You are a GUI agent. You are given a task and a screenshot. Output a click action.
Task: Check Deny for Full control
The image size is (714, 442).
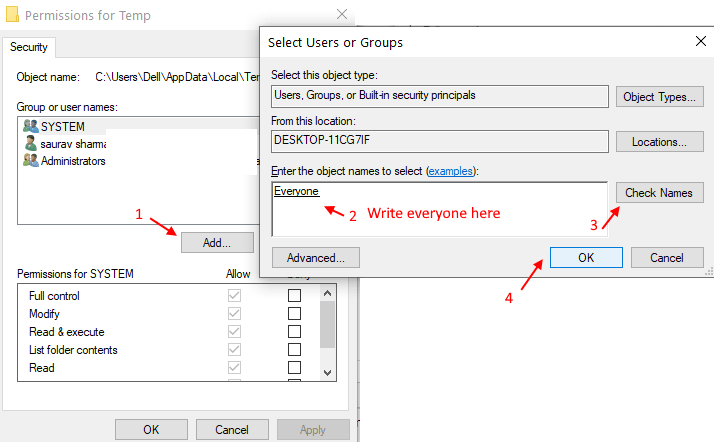(x=295, y=295)
